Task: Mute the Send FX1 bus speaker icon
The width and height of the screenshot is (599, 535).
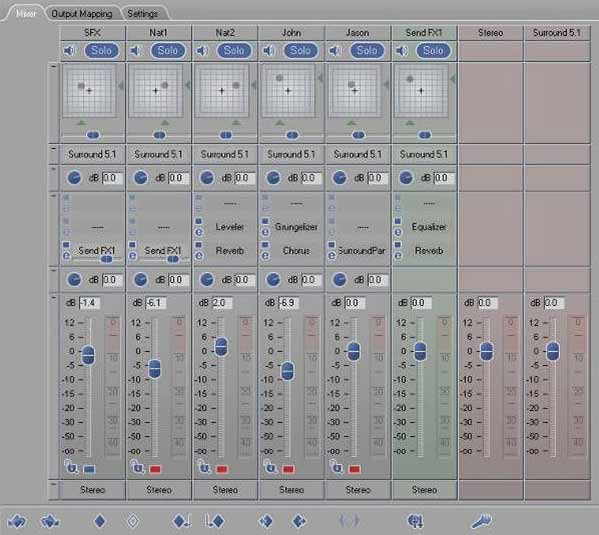Action: coord(401,50)
